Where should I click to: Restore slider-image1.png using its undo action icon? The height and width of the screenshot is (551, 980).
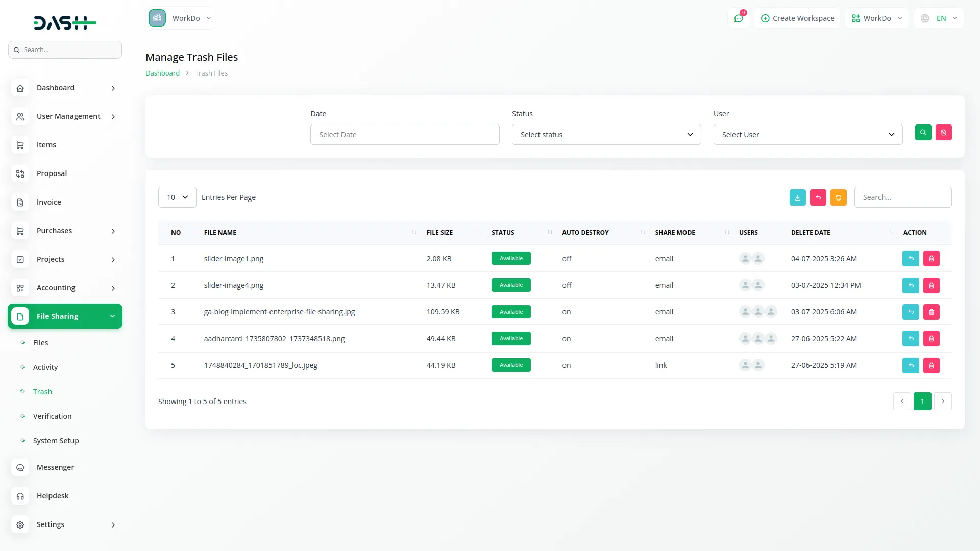coord(911,258)
